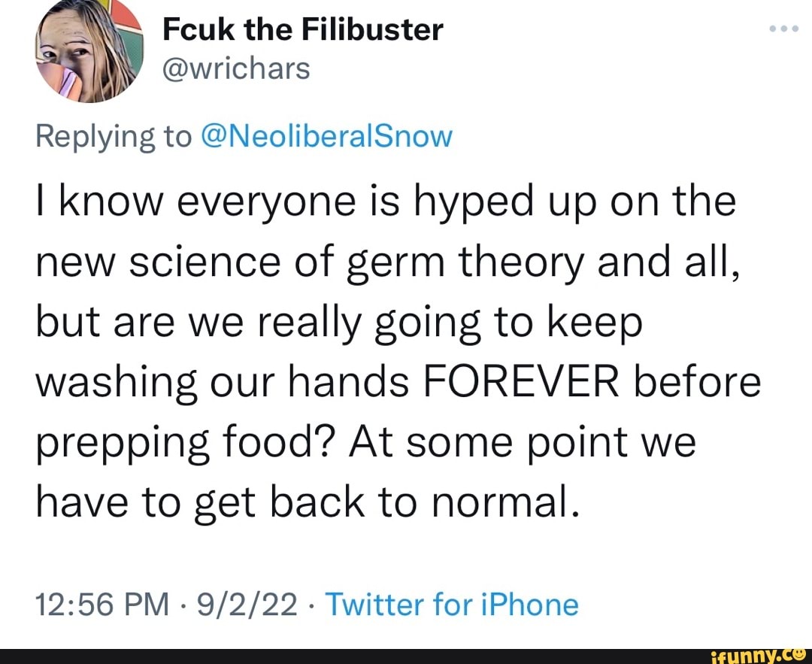The image size is (812, 664).
Task: Click the Replying to label
Action: [113, 136]
